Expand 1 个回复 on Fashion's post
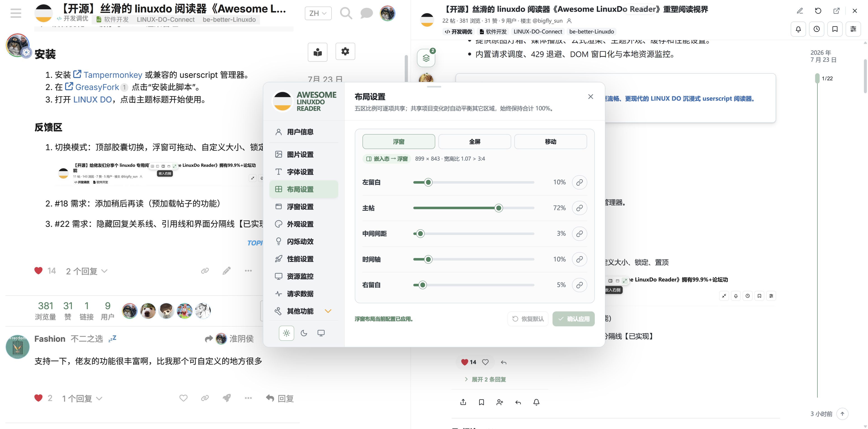The image size is (868, 429). (82, 398)
